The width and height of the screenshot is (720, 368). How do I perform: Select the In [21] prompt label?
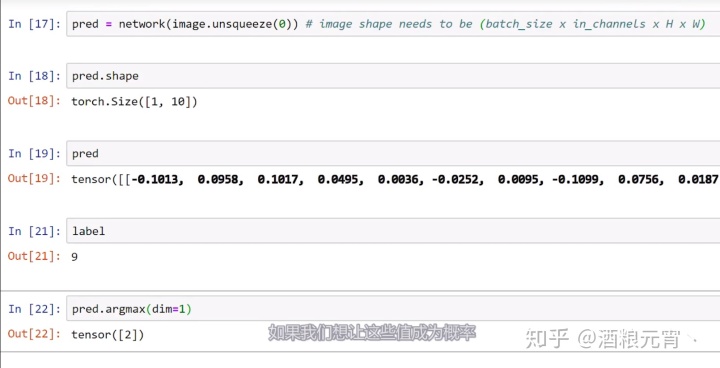(34, 231)
